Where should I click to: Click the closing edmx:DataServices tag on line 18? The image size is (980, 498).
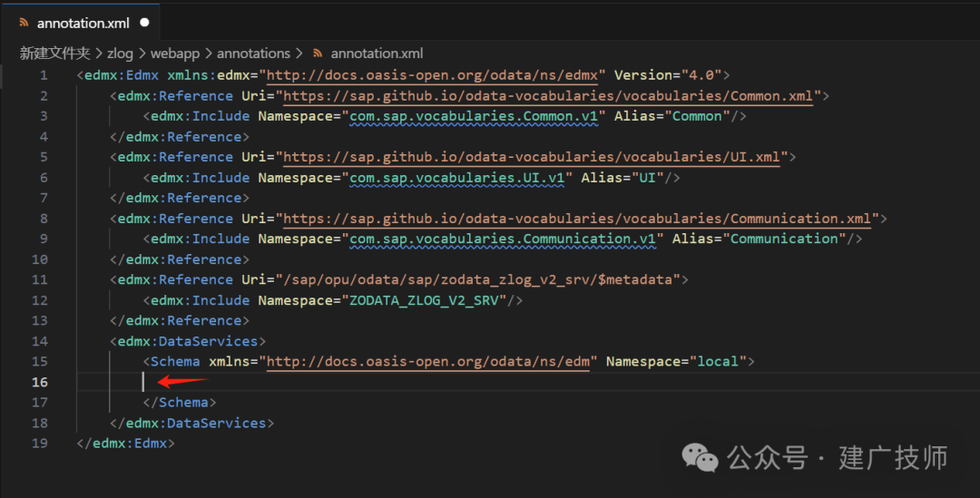[191, 423]
